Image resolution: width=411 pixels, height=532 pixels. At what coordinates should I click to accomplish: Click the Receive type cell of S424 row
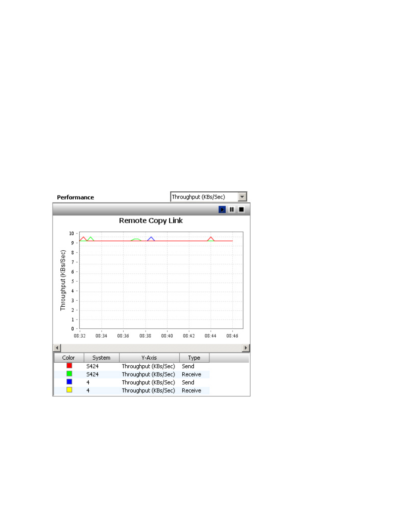pyautogui.click(x=191, y=375)
